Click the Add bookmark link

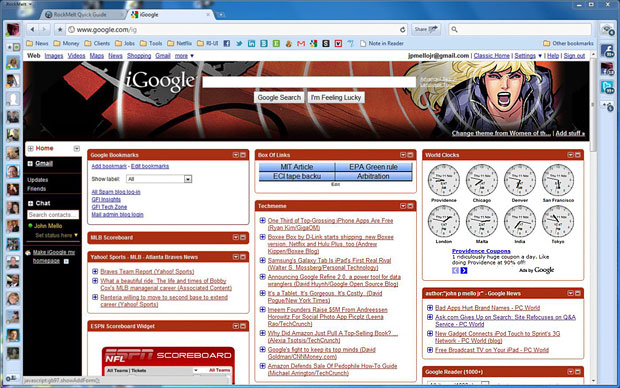(x=109, y=166)
